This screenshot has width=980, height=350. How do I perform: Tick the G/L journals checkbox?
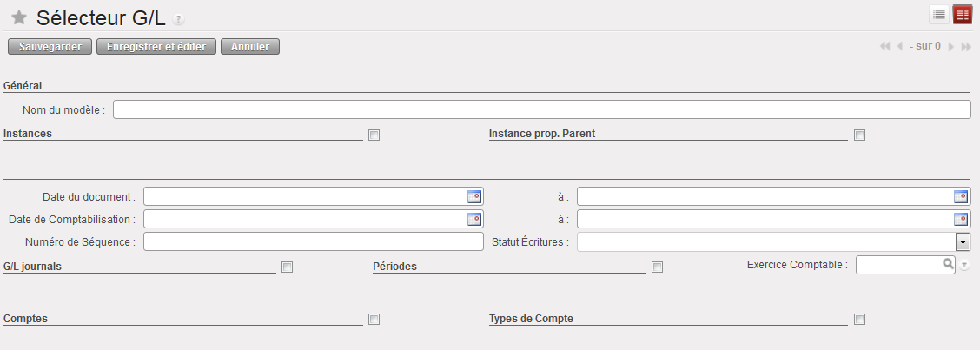click(288, 267)
